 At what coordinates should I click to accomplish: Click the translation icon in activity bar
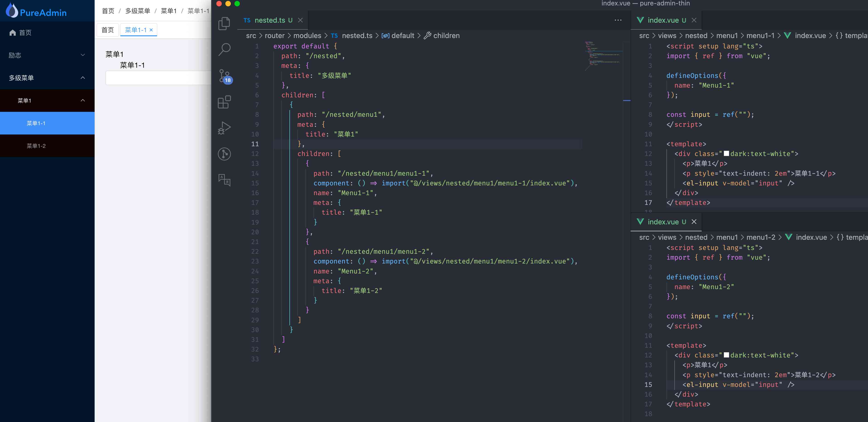click(x=224, y=180)
